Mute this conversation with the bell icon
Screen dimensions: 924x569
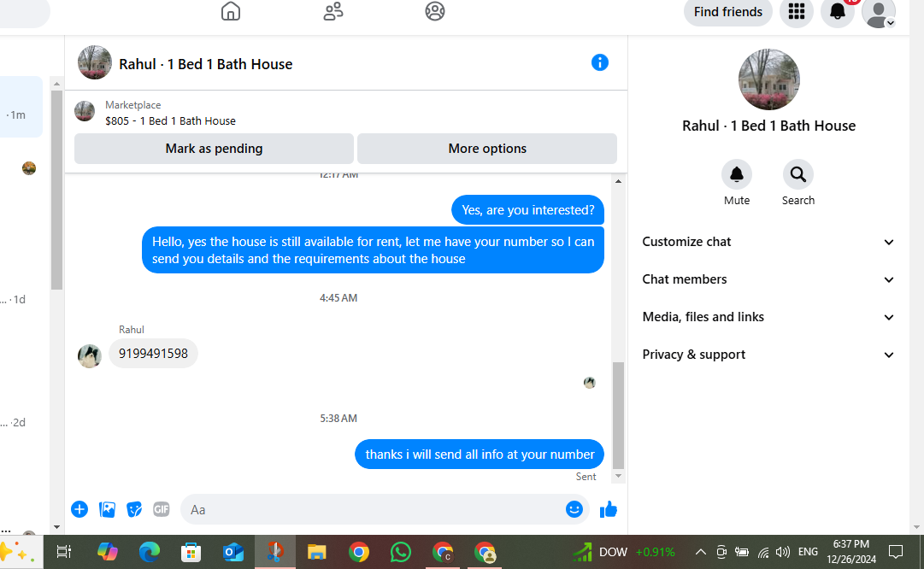click(x=737, y=174)
